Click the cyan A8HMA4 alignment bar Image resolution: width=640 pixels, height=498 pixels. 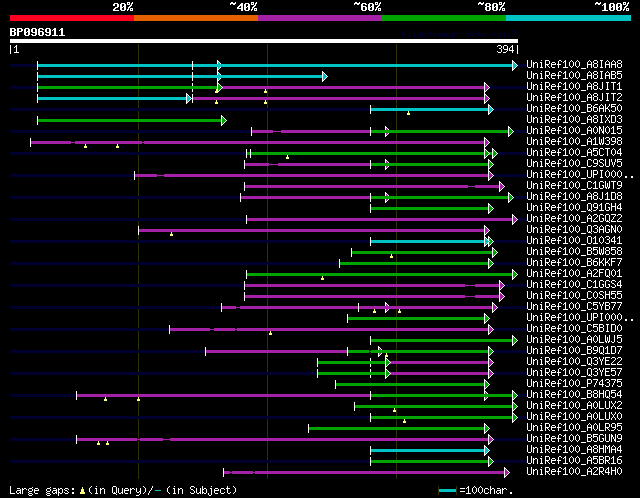pos(427,451)
